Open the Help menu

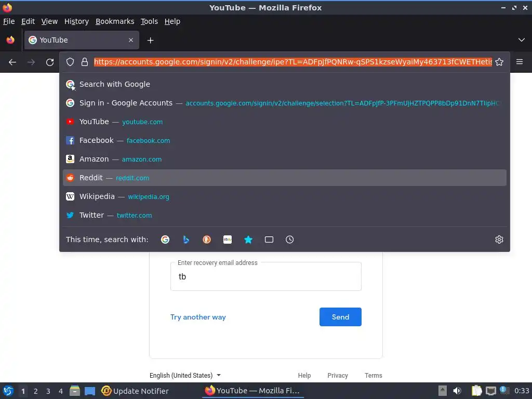pyautogui.click(x=172, y=21)
